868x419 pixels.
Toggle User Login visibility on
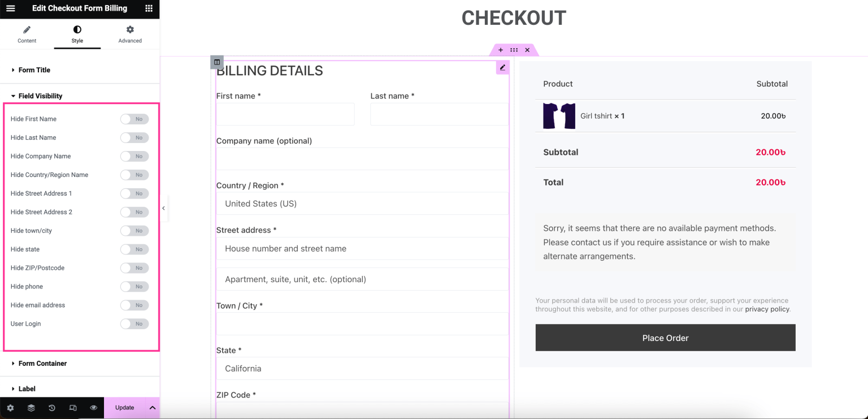[134, 323]
